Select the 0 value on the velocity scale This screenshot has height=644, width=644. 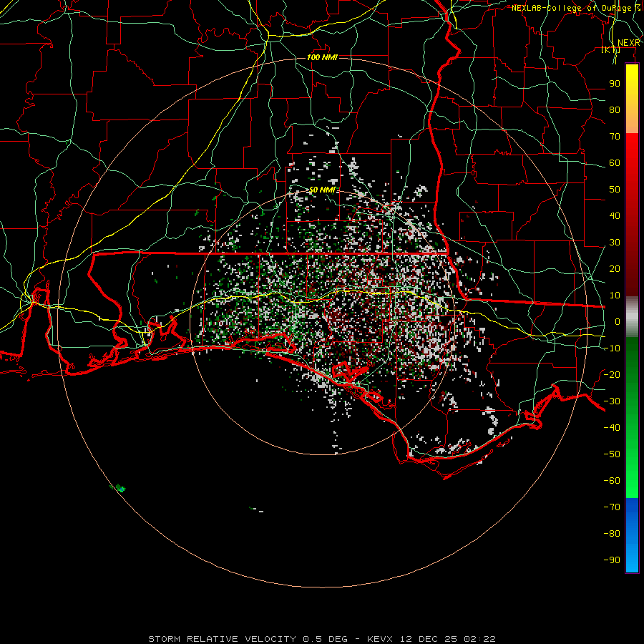[618, 321]
